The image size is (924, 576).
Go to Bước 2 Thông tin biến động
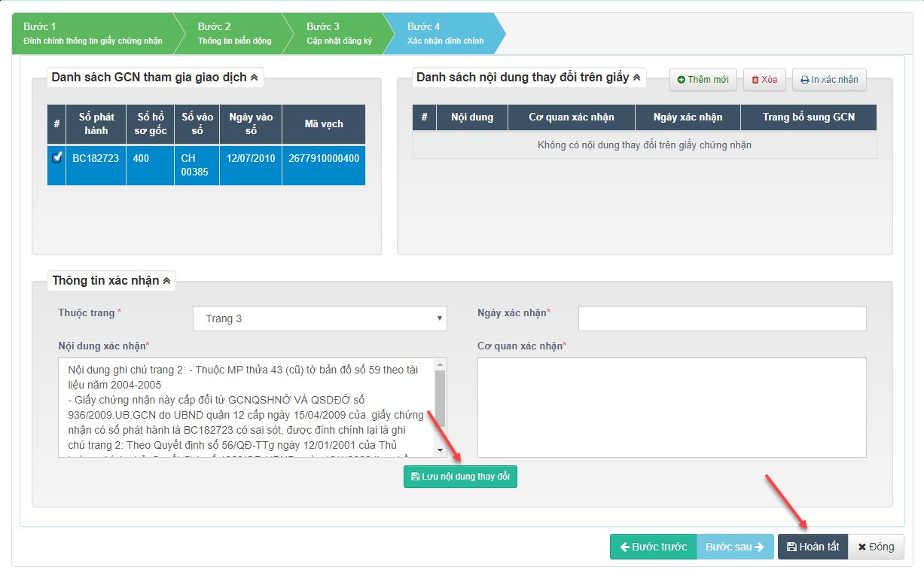[x=234, y=33]
